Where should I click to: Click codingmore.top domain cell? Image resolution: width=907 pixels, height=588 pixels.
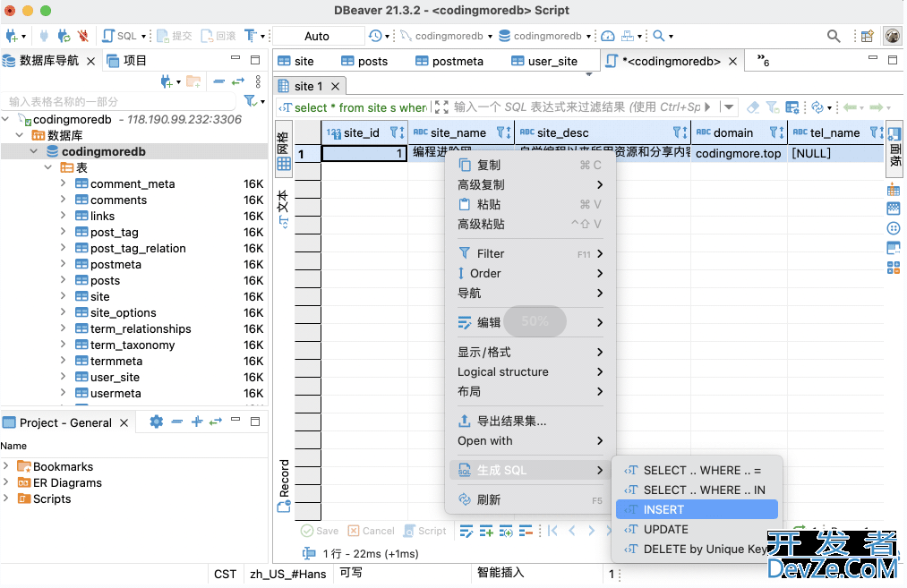point(739,153)
